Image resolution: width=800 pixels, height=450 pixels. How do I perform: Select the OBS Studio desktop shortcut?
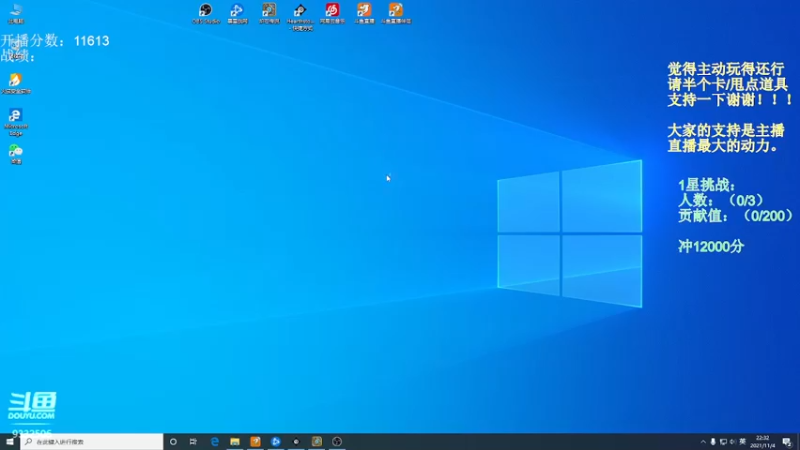[x=206, y=13]
